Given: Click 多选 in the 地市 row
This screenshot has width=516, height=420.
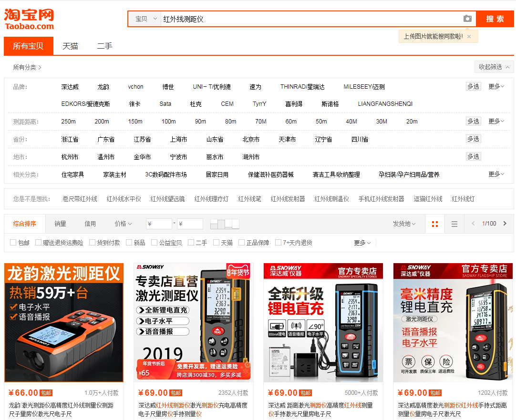Looking at the screenshot, I should tap(474, 156).
